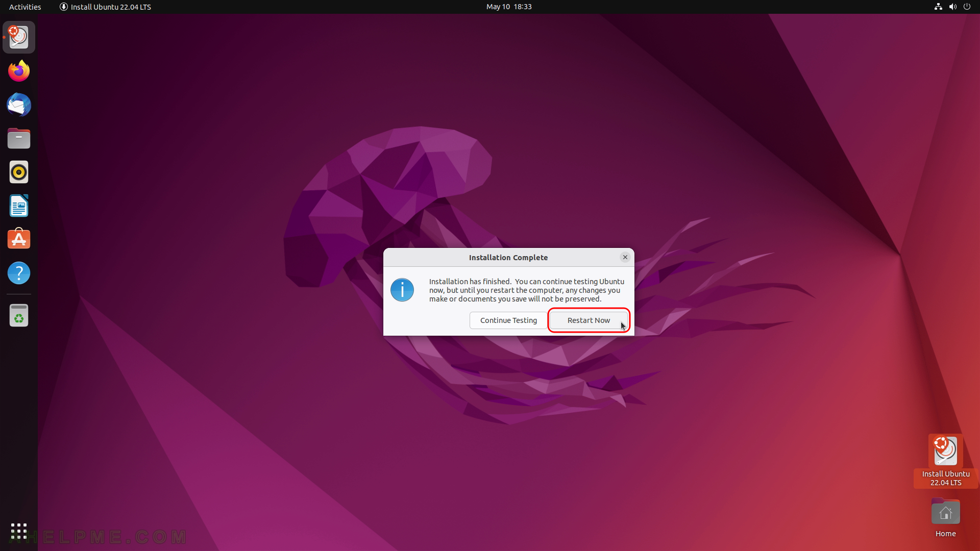Click the Continue Testing button
Viewport: 980px width, 551px height.
[508, 320]
